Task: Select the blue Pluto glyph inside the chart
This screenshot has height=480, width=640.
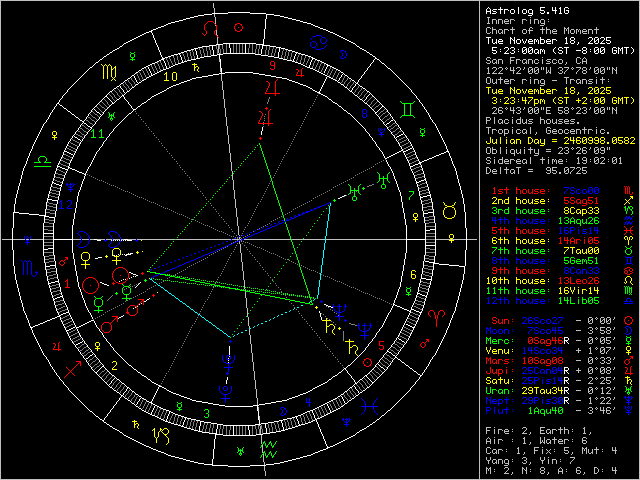Action: tap(229, 362)
